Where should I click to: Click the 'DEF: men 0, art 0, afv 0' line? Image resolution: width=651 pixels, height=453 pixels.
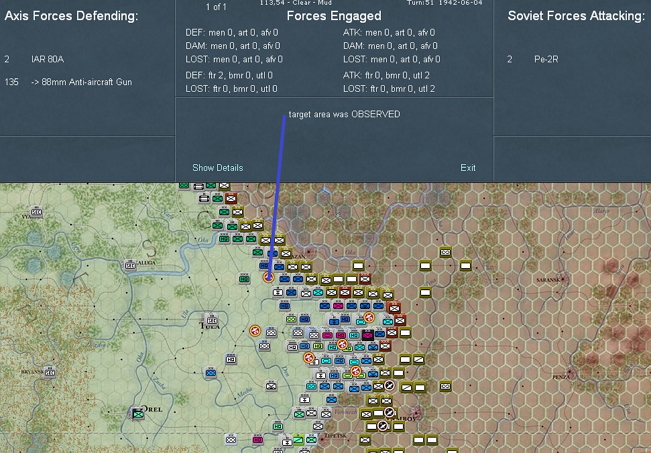tap(232, 33)
